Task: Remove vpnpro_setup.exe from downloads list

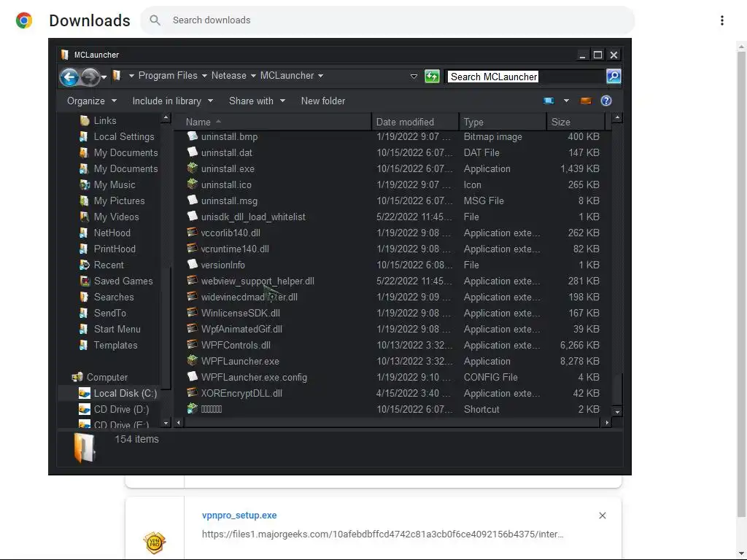Action: pyautogui.click(x=602, y=516)
